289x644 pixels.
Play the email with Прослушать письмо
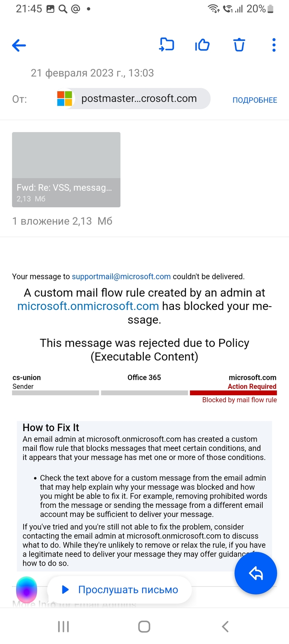[x=120, y=590]
